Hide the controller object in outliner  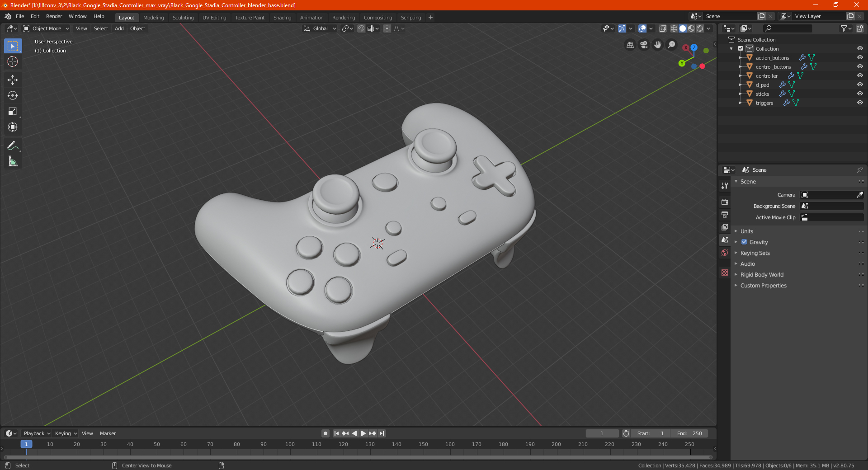pos(860,75)
